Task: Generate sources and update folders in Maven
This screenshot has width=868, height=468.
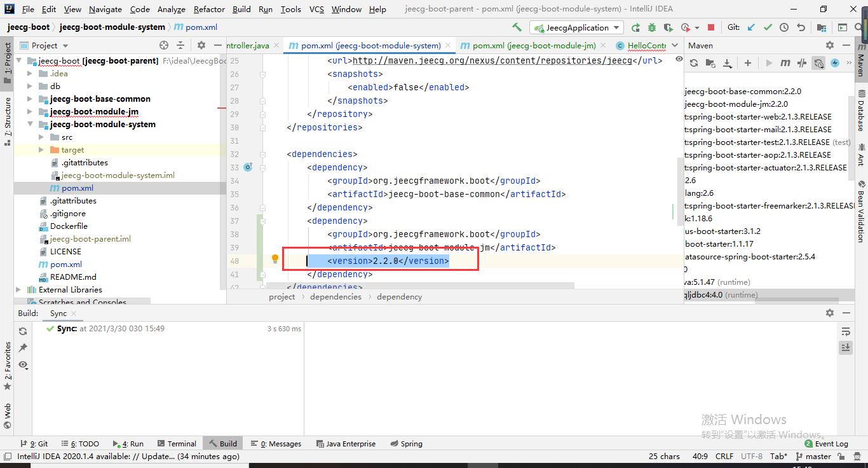Action: coord(710,63)
